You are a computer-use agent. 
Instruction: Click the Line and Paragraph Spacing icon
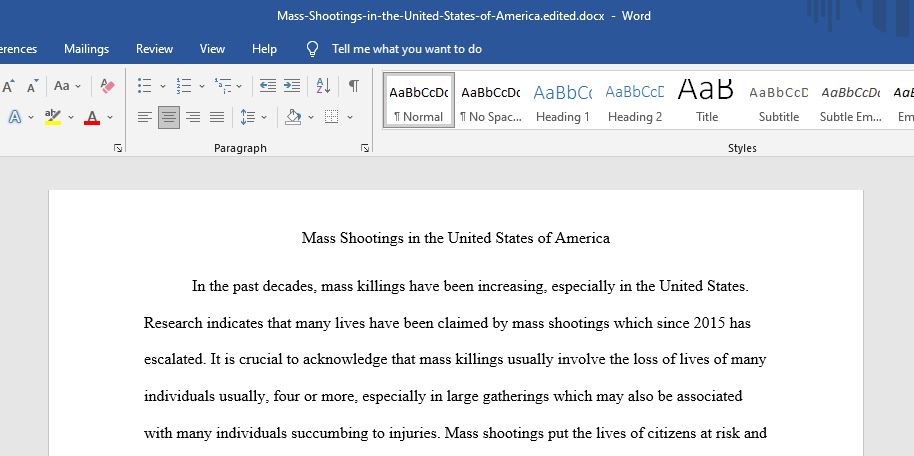248,117
